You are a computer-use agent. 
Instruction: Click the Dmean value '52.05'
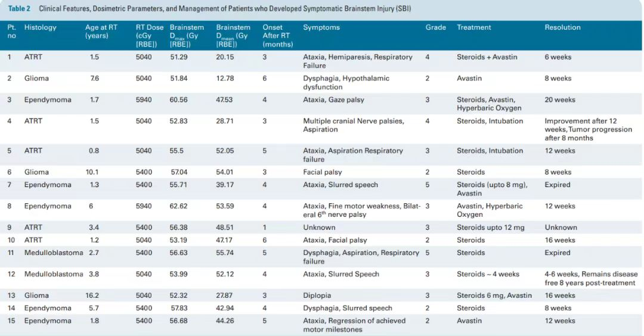225,151
